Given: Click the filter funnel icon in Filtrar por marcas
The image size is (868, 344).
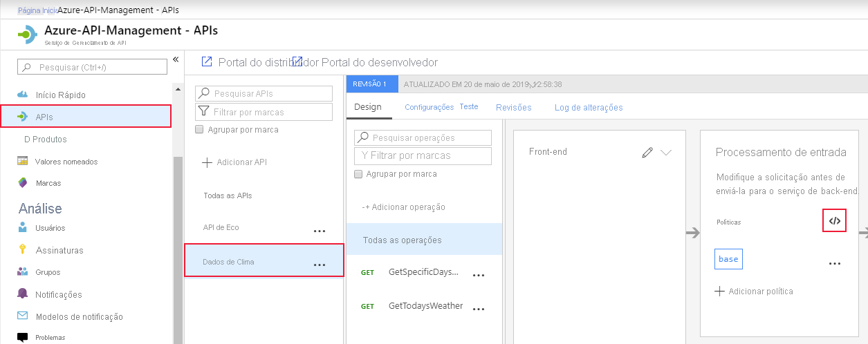Looking at the screenshot, I should [204, 112].
